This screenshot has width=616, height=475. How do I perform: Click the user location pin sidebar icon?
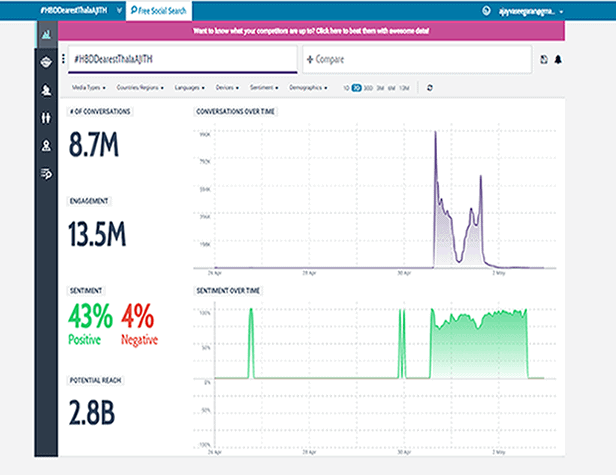coord(46,146)
